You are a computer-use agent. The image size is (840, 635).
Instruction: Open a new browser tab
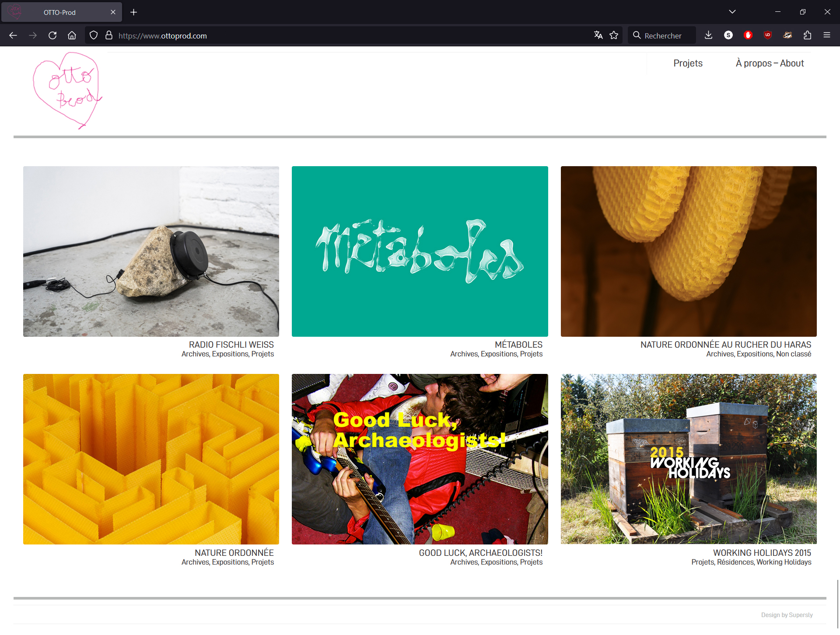[x=134, y=12]
